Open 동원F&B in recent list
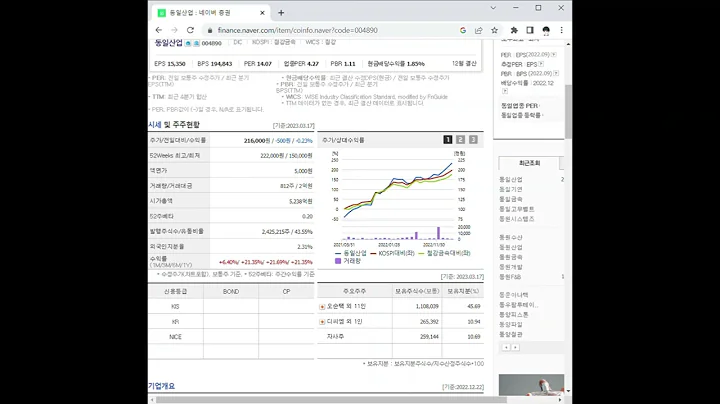 click(510, 277)
